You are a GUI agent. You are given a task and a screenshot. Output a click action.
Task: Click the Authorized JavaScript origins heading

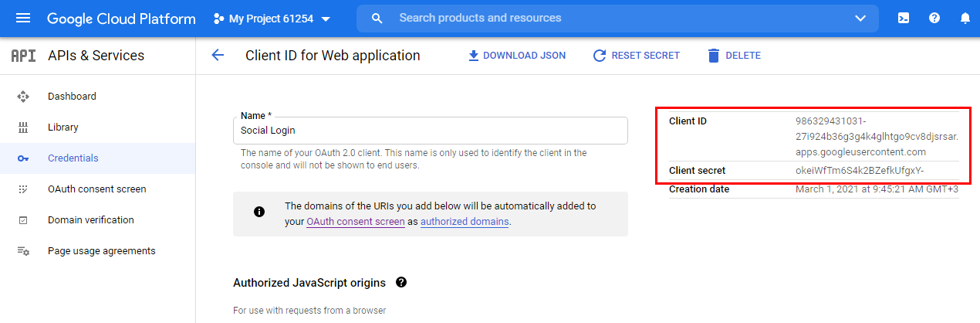309,283
